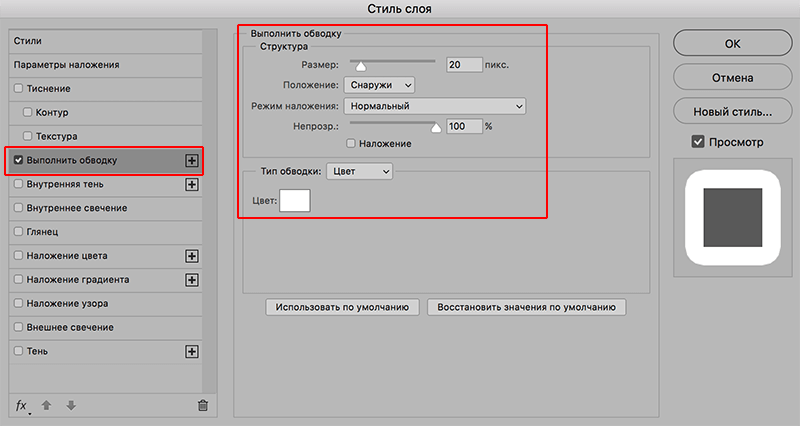Viewport: 800px width, 426px height.
Task: Toggle the Просмотр preview checkbox
Action: tap(698, 143)
